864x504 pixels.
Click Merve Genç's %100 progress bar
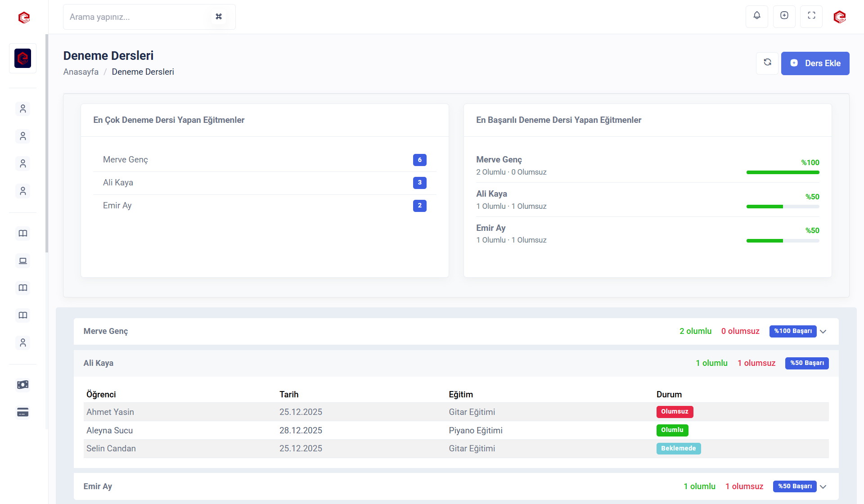[783, 172]
